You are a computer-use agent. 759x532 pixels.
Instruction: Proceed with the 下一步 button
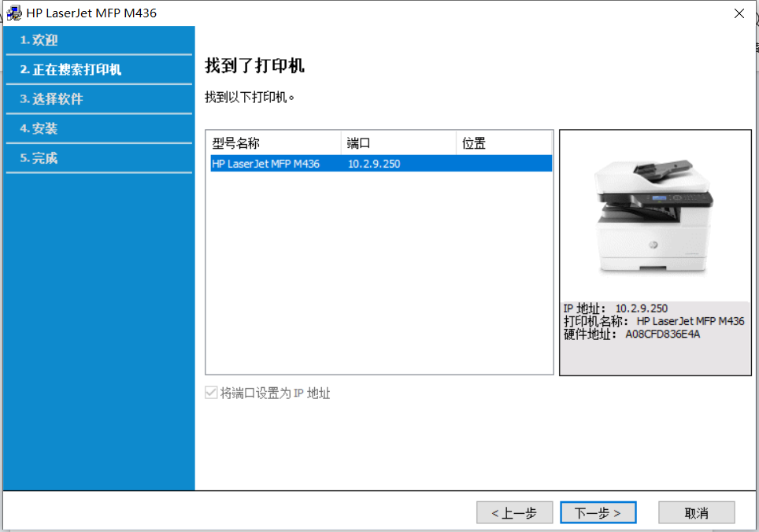click(598, 513)
